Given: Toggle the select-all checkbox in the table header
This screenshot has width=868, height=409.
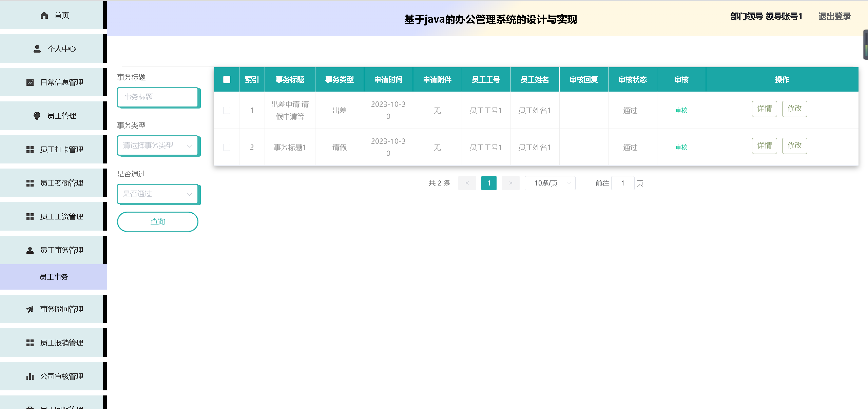Looking at the screenshot, I should [x=227, y=79].
